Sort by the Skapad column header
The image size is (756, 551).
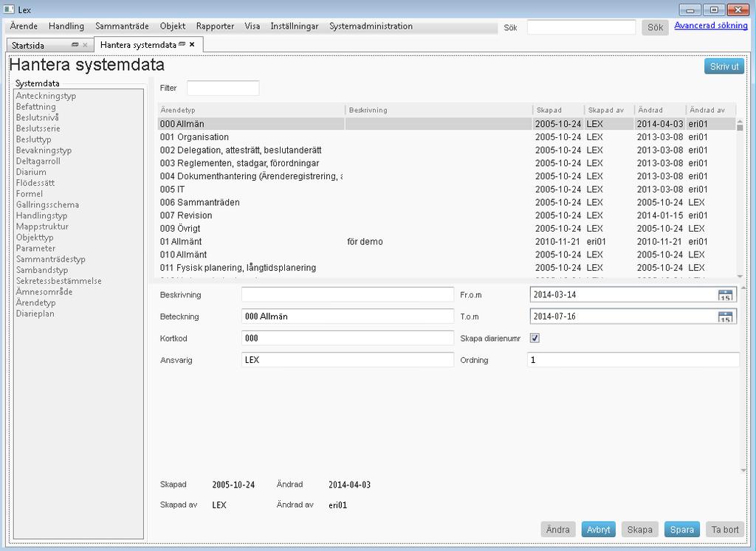(558, 111)
